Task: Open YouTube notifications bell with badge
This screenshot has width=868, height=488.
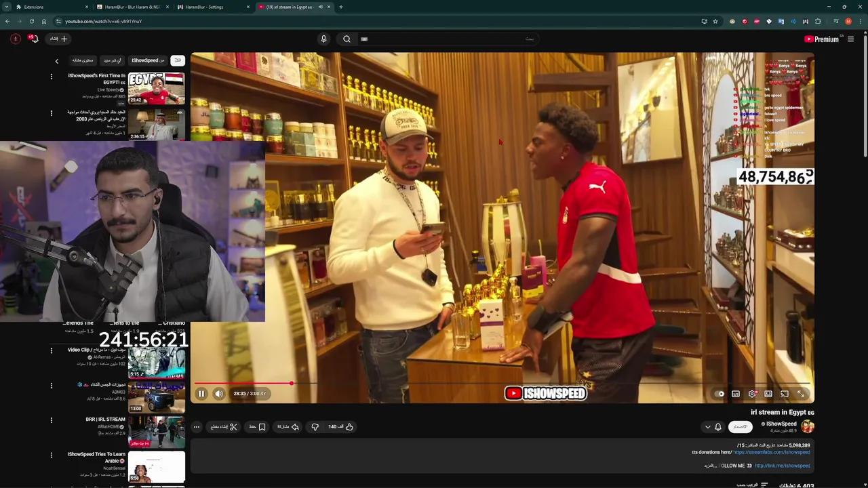Action: (x=33, y=39)
